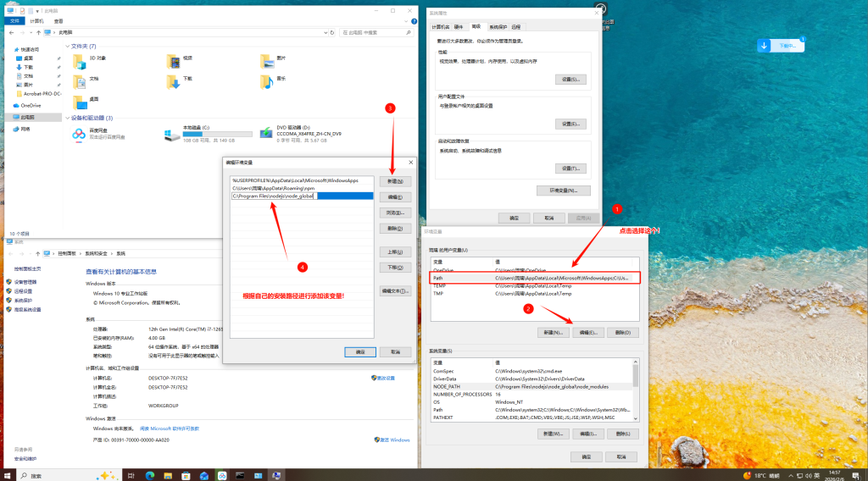Screen dimensions: 868x481
Task: Click 新建(N) in the edit environment variable dialog
Action: pos(395,181)
